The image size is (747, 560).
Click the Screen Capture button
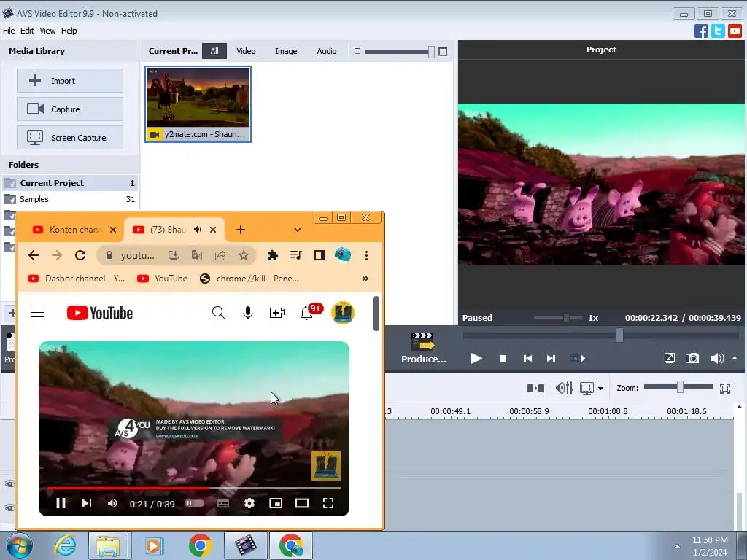[x=70, y=138]
